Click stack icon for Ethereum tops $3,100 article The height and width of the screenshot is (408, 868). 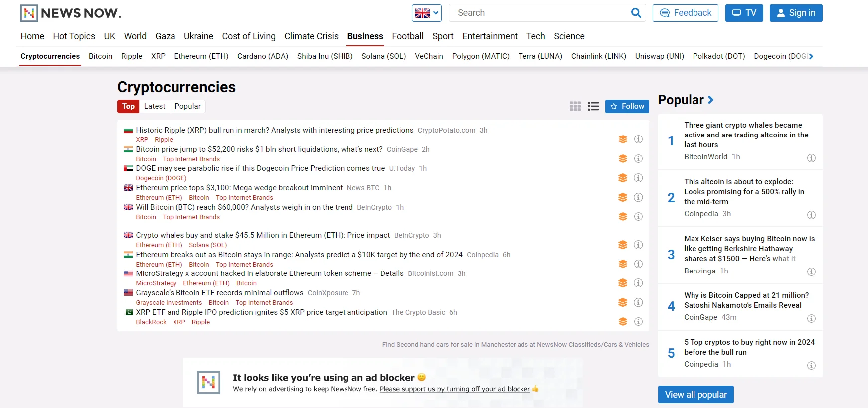(623, 197)
